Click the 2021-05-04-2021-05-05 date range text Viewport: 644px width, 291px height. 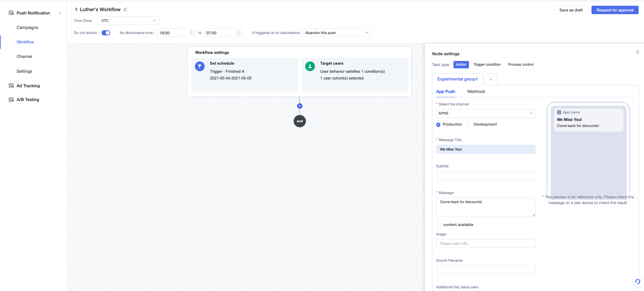point(231,78)
